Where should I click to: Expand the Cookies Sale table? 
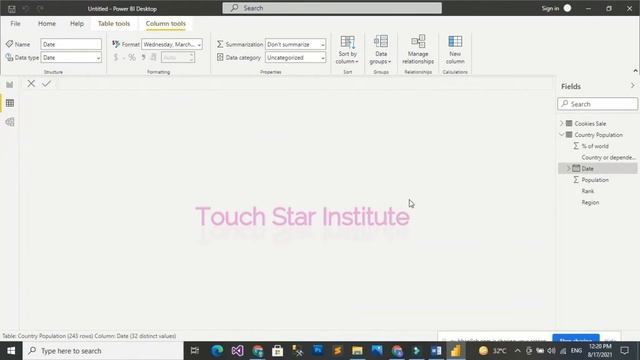(x=562, y=123)
